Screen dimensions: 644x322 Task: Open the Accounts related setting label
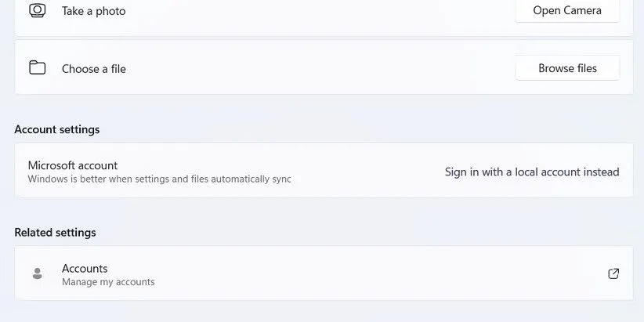coord(85,268)
